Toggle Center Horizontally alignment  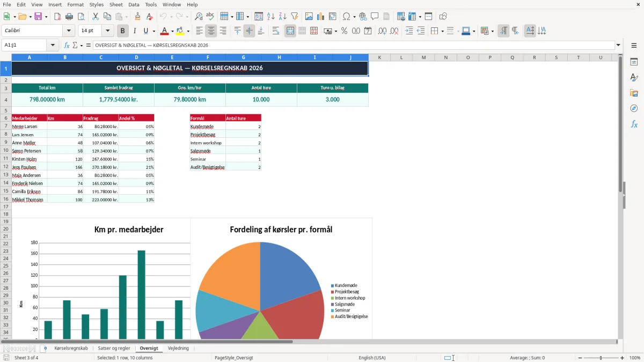(211, 31)
